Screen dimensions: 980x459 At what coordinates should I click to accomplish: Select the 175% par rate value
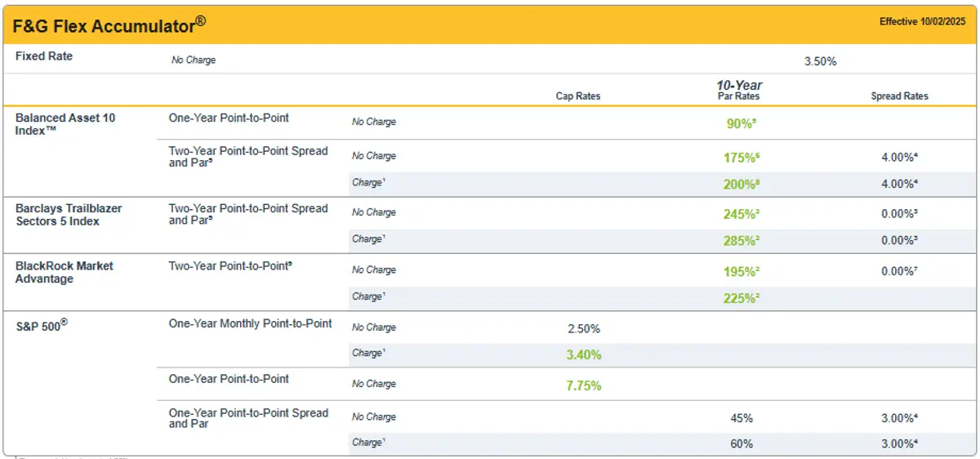[x=742, y=157]
